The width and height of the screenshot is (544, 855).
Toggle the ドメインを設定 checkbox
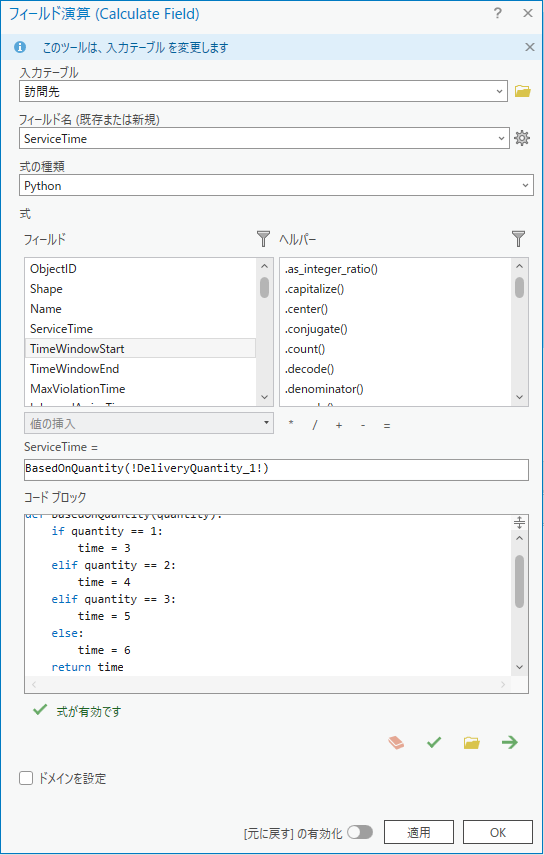click(x=26, y=778)
